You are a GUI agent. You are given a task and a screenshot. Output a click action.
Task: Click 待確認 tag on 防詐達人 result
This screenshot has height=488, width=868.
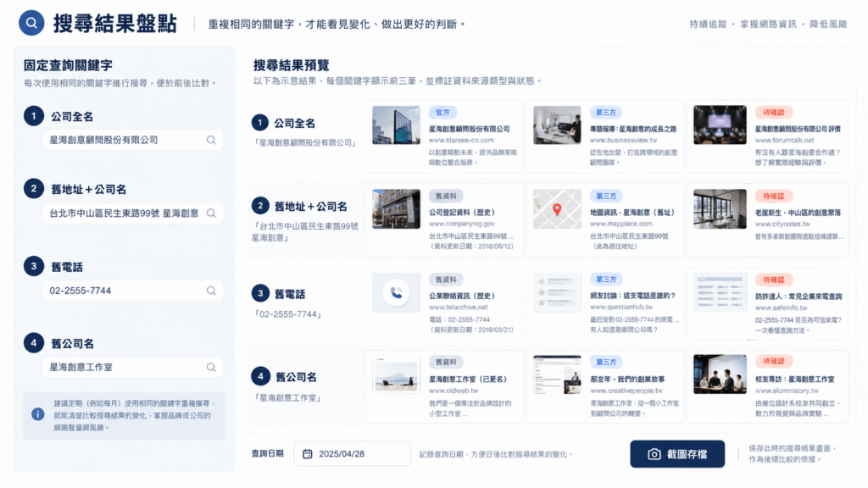[773, 280]
